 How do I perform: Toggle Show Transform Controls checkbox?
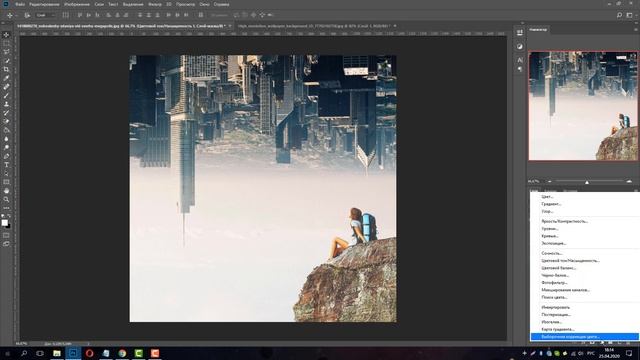point(65,15)
